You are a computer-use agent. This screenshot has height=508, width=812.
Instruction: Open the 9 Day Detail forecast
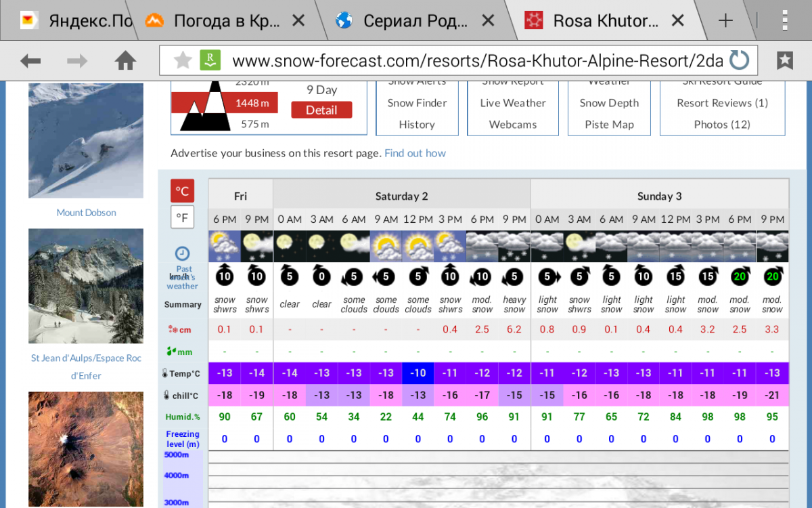tap(321, 110)
